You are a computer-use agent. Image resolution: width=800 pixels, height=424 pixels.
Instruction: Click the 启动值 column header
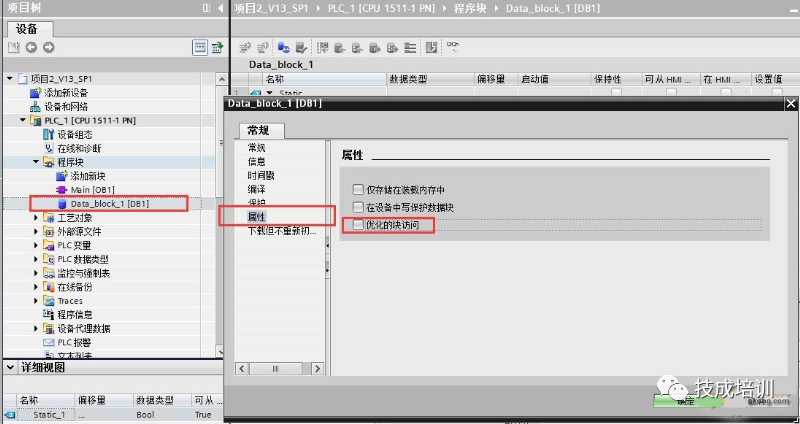click(554, 79)
